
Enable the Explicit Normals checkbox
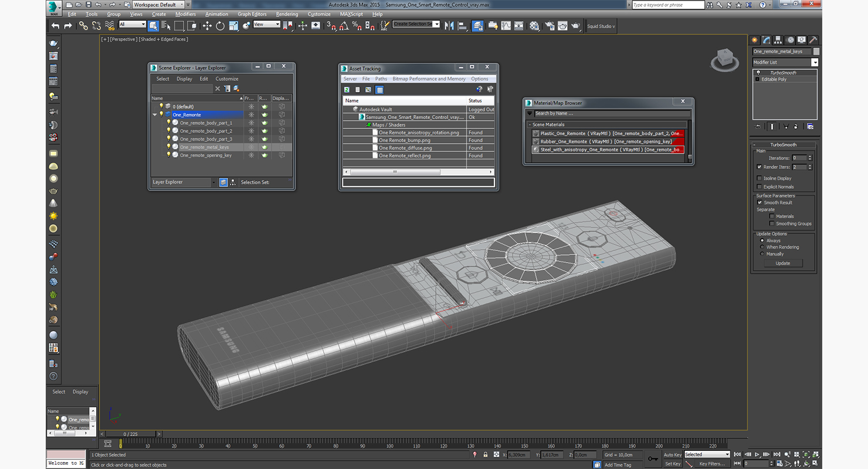coord(759,186)
